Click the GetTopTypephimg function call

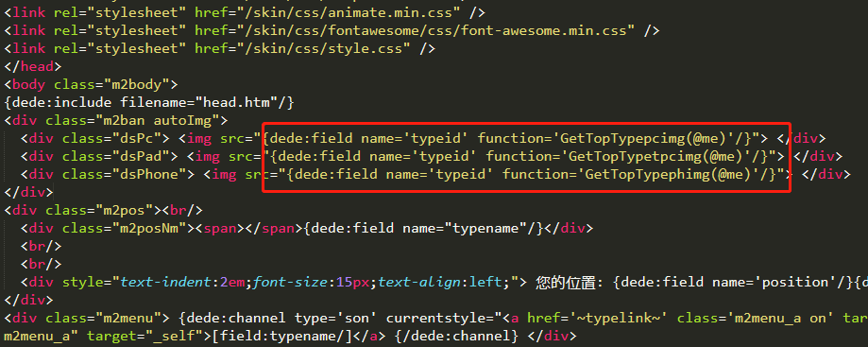669,175
